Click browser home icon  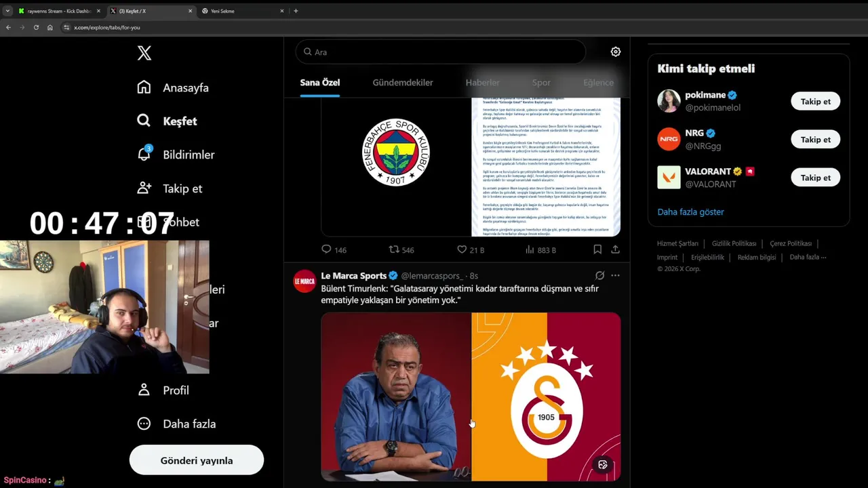[50, 27]
